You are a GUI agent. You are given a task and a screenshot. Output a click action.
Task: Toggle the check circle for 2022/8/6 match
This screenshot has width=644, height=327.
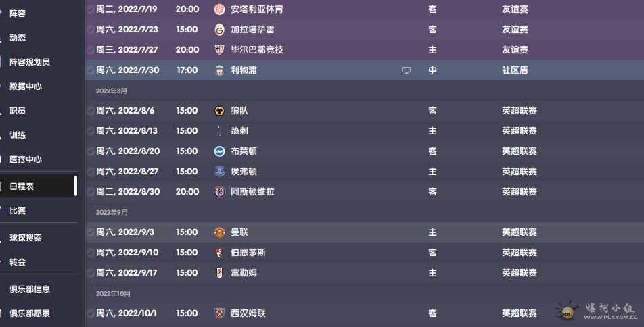91,111
